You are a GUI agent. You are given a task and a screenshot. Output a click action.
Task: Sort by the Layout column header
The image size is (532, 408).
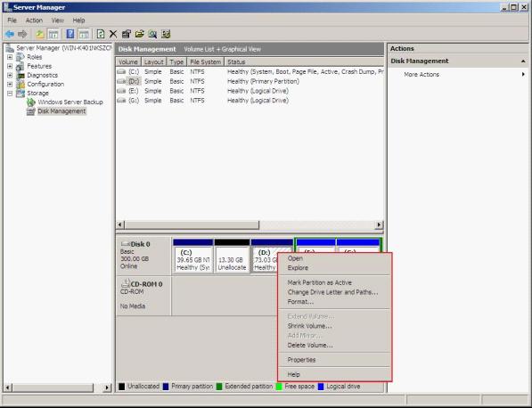153,62
